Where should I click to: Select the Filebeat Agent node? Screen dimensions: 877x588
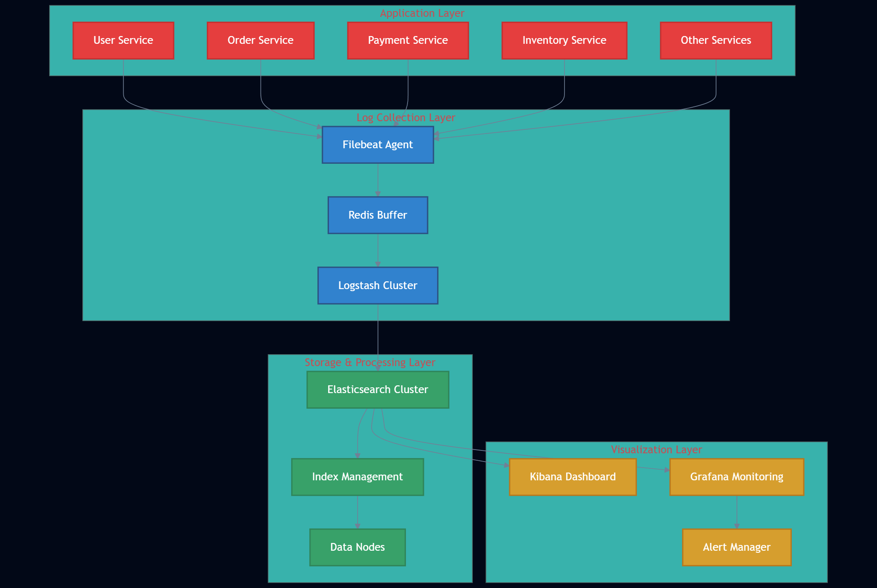coord(378,145)
